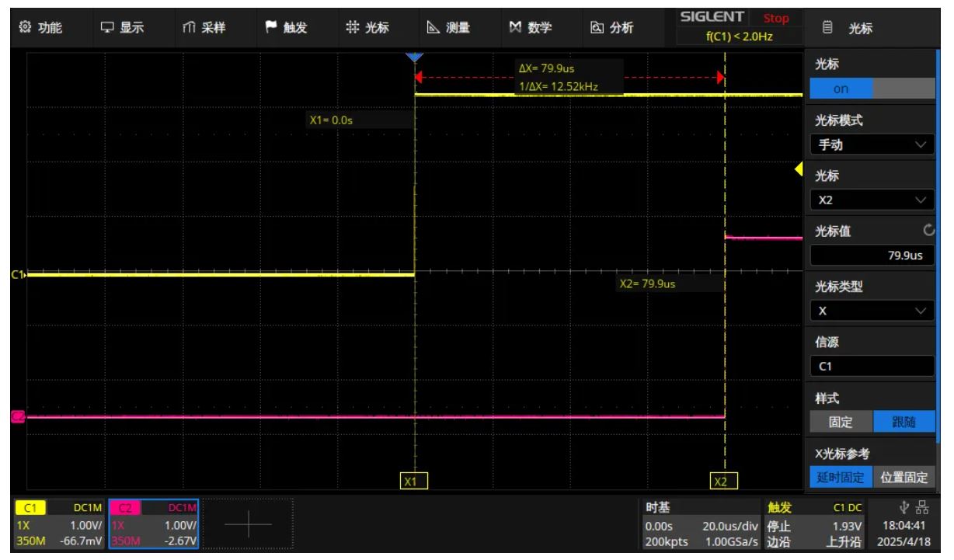This screenshot has height=560, width=954.
Task: Expand the X2 cursor selection dropdown
Action: (x=872, y=200)
